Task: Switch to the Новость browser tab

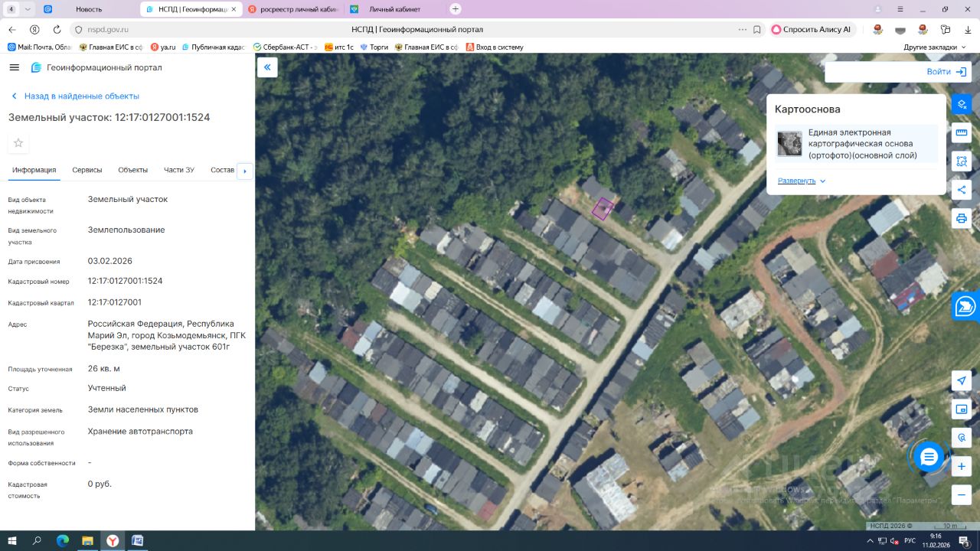Action: pos(89,9)
